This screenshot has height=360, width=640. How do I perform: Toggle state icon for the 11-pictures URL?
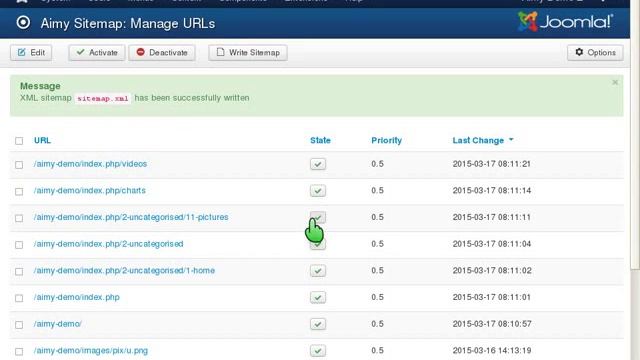pyautogui.click(x=318, y=217)
